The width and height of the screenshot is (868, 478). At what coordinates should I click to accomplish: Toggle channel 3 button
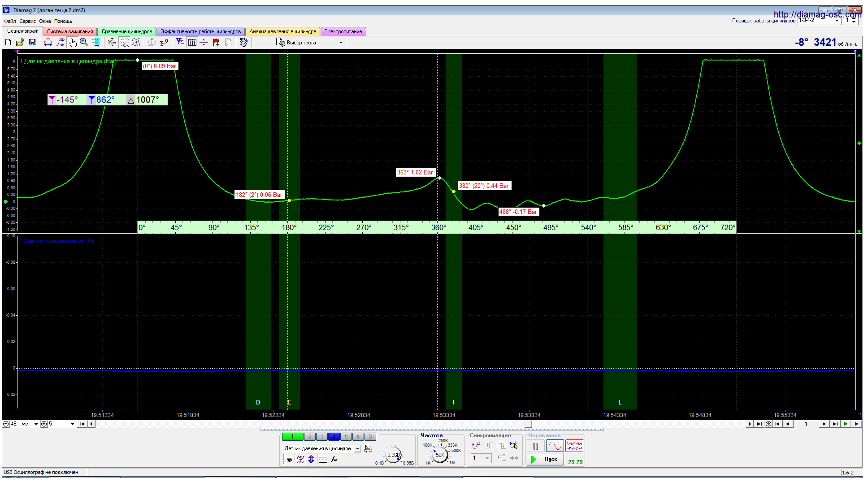[x=322, y=437]
